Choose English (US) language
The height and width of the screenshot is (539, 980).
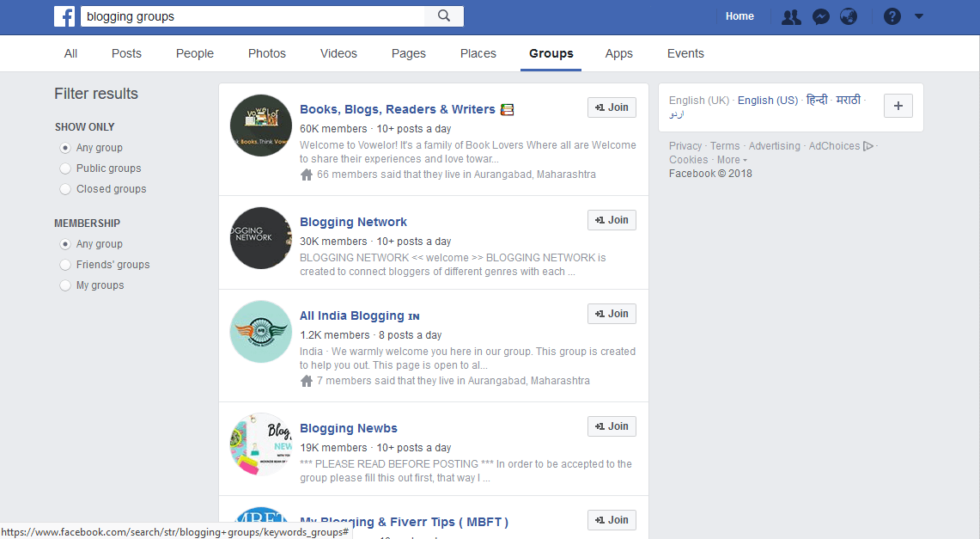point(768,100)
